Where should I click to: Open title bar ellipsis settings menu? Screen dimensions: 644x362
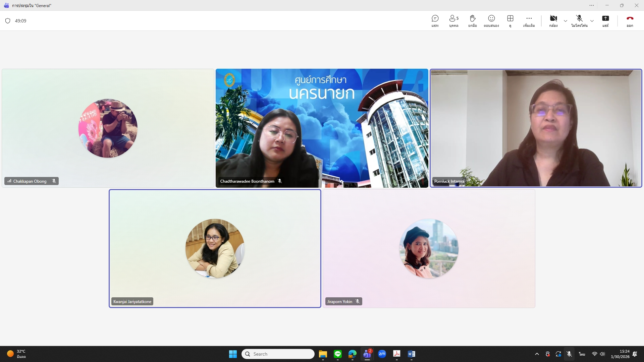592,5
